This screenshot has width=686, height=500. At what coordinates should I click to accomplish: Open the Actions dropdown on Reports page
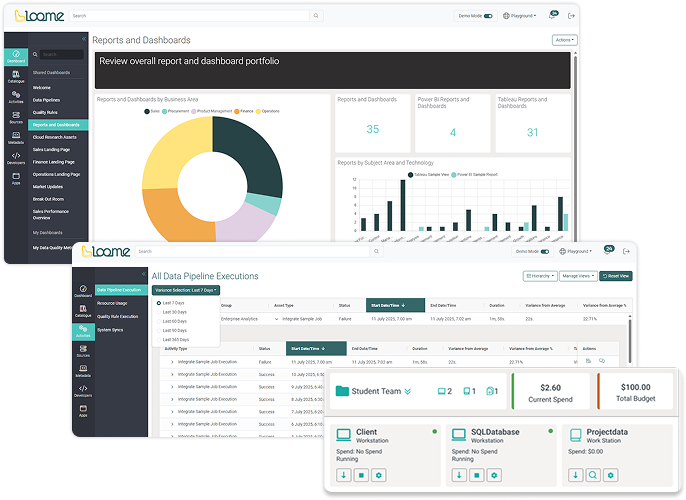[564, 40]
